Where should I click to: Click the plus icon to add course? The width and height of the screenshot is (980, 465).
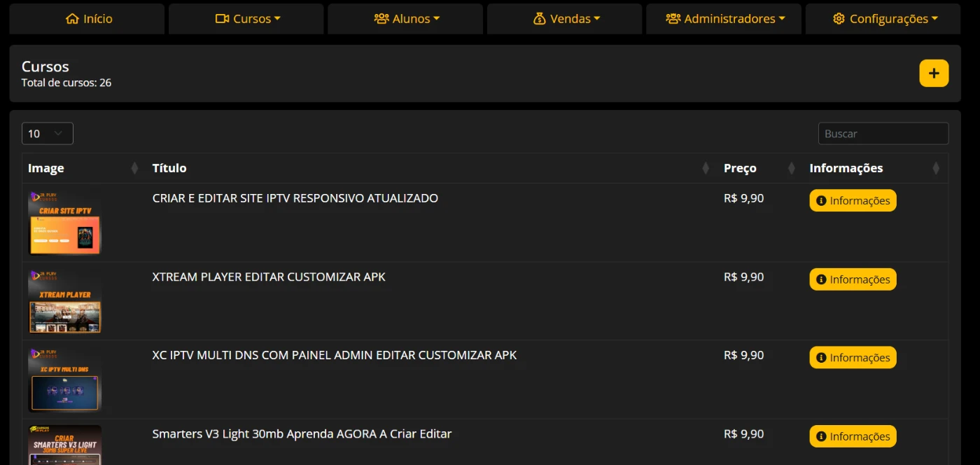pyautogui.click(x=934, y=74)
